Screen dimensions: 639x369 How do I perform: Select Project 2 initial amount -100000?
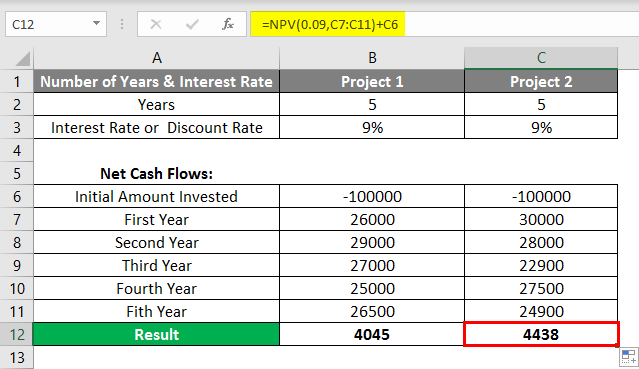[541, 197]
